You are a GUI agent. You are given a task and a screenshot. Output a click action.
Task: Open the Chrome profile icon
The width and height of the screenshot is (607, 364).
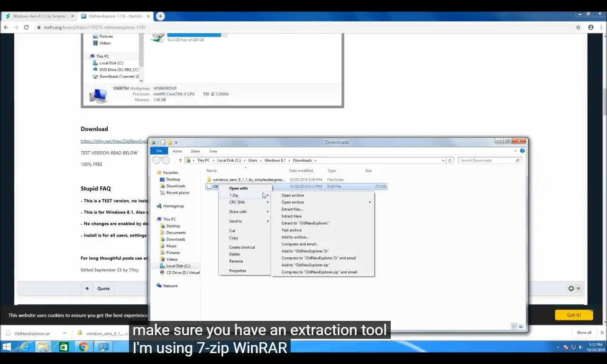pos(591,27)
